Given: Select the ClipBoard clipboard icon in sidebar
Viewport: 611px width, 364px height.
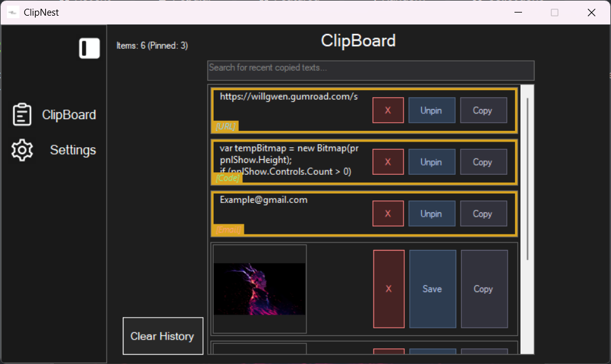Looking at the screenshot, I should click(22, 114).
